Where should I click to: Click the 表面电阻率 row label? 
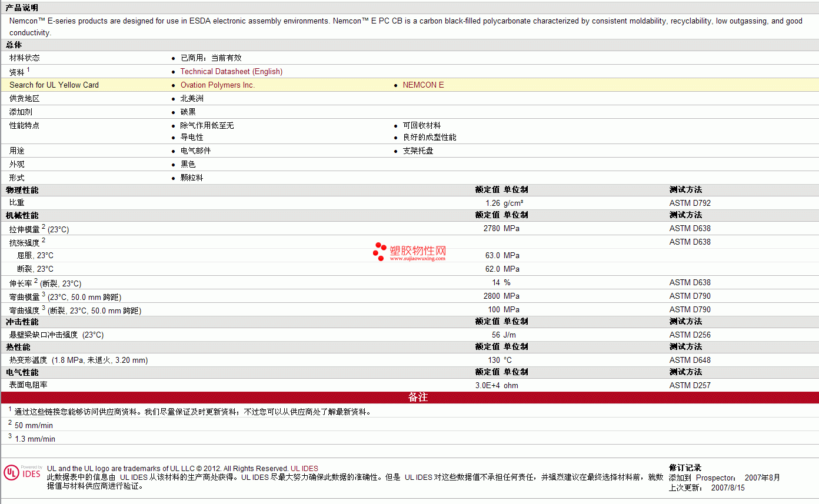coord(28,385)
